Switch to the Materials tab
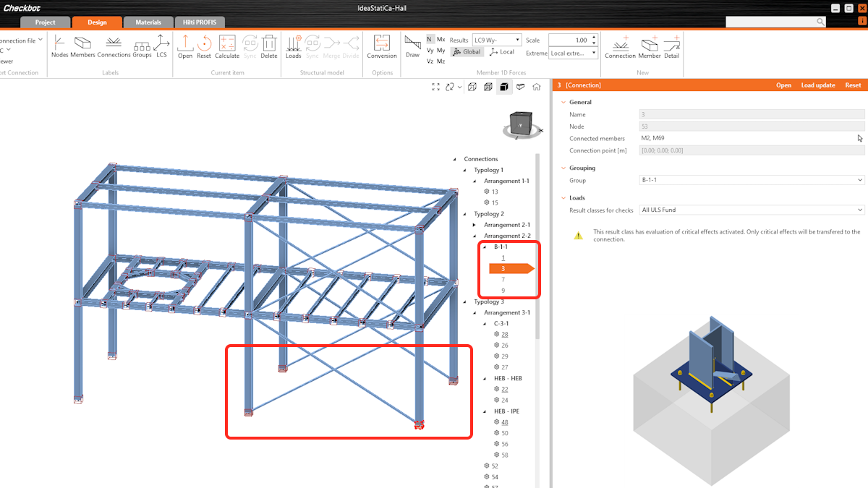Viewport: 868px width, 488px height. [148, 22]
